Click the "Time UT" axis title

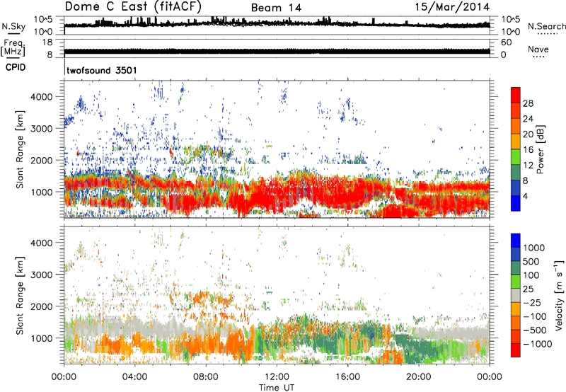pyautogui.click(x=277, y=388)
